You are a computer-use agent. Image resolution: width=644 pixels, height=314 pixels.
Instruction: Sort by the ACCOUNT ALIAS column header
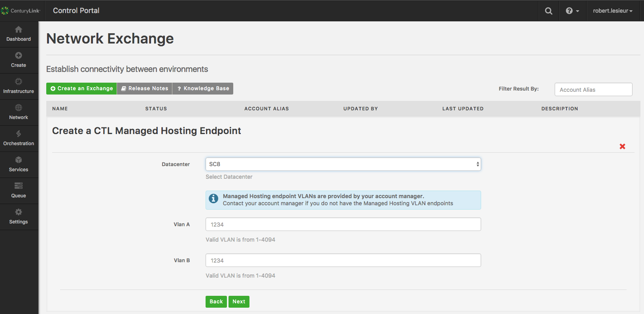[266, 109]
